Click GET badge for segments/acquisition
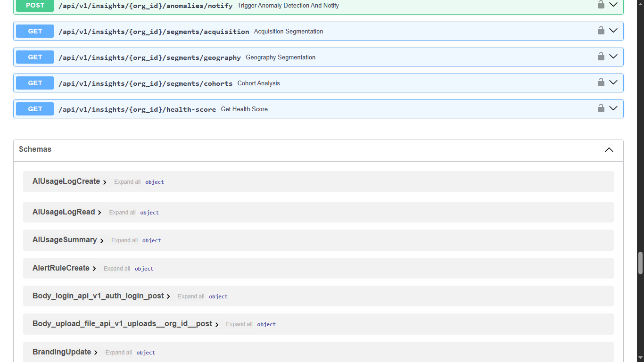 pyautogui.click(x=35, y=31)
